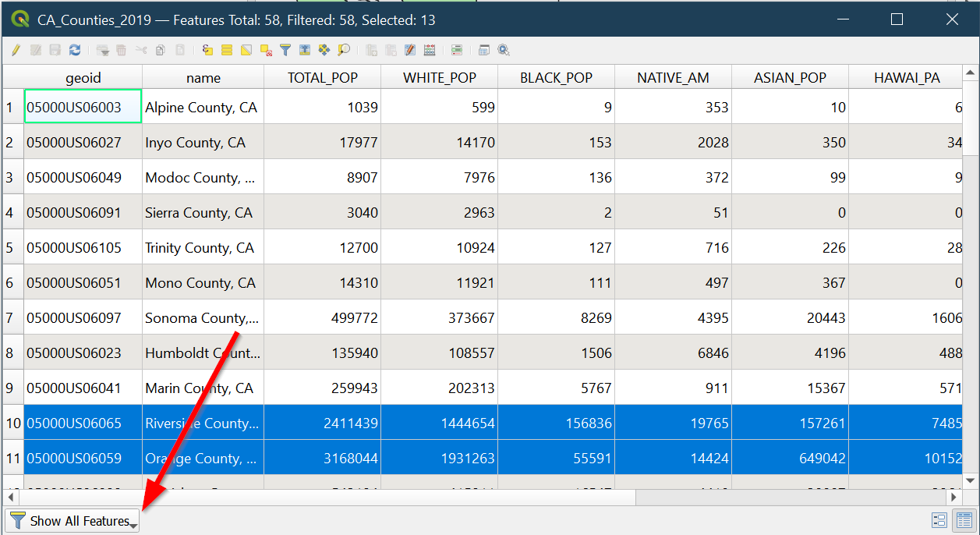Click the name column header
Viewport: 980px width, 535px height.
(x=203, y=77)
